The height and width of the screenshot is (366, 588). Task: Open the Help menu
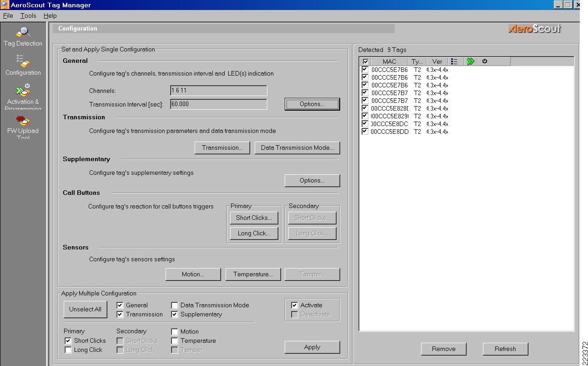click(x=50, y=15)
